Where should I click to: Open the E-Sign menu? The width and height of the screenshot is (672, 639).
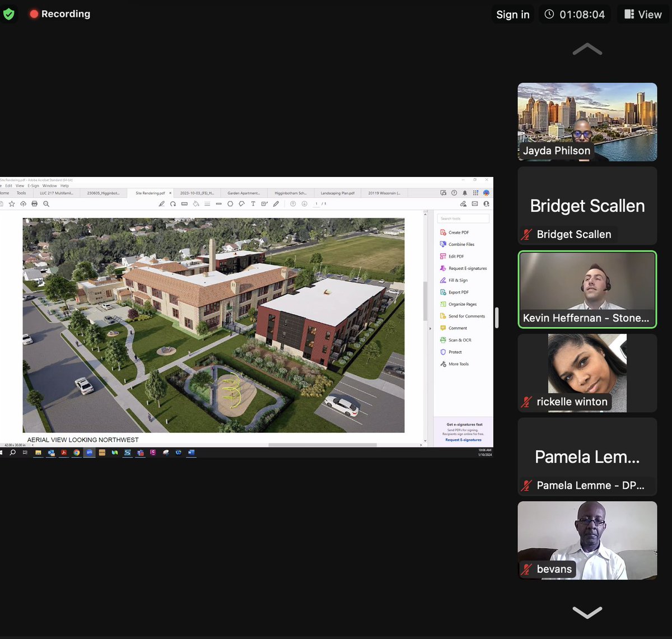[x=34, y=186]
